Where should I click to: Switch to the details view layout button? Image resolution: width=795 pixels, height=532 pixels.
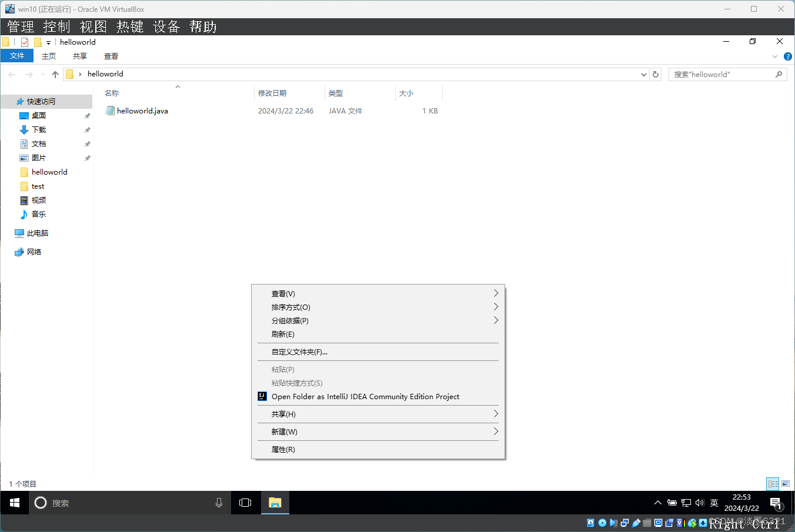tap(773, 484)
